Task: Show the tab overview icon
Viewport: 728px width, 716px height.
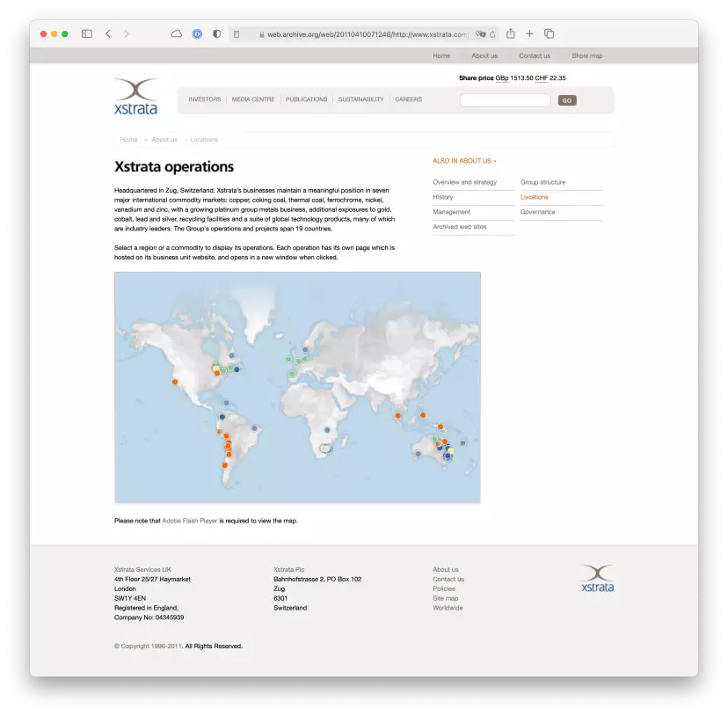Action: [x=550, y=34]
